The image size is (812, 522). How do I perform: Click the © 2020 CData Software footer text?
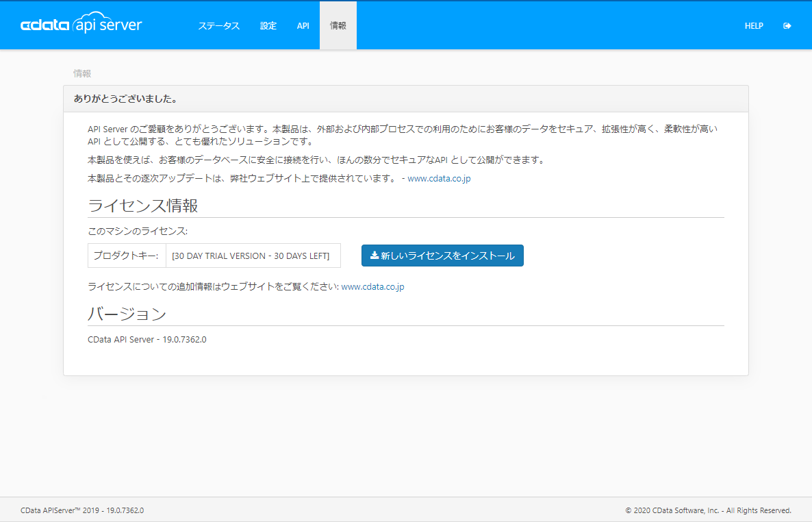pyautogui.click(x=709, y=510)
